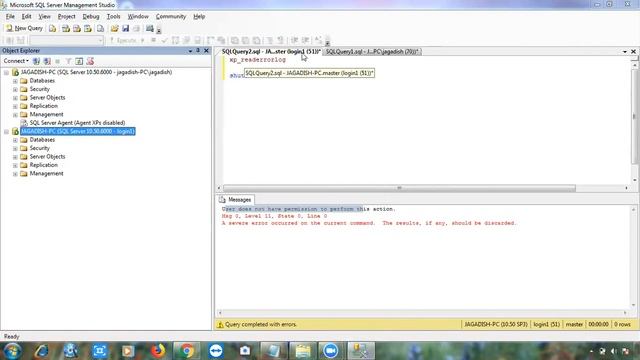Image resolution: width=640 pixels, height=360 pixels.
Task: Save the query with the floppy disk icon
Action: [x=125, y=29]
